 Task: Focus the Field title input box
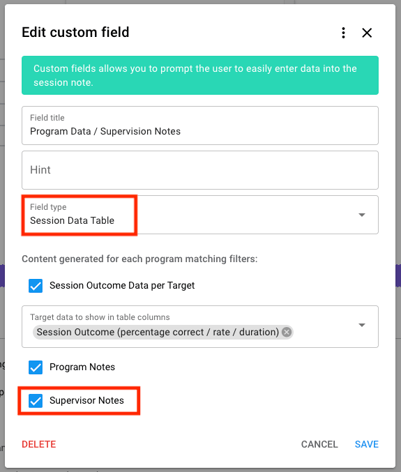tap(200, 126)
